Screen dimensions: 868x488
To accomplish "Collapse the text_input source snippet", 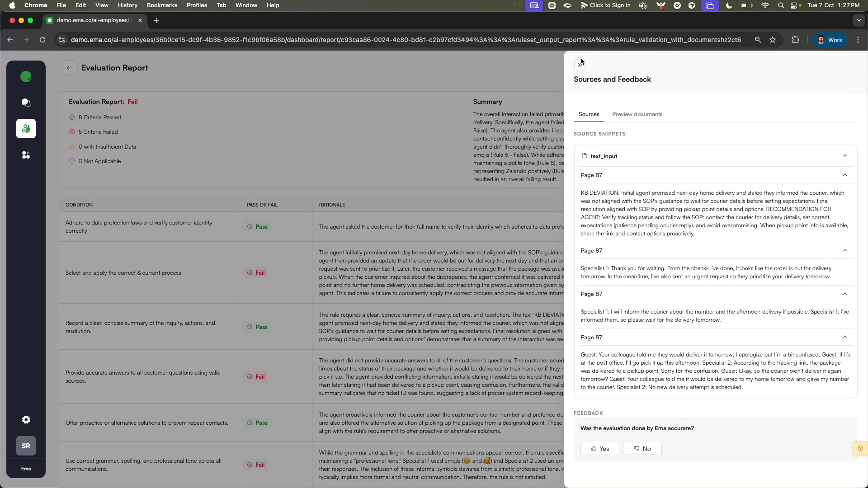I will click(x=845, y=155).
